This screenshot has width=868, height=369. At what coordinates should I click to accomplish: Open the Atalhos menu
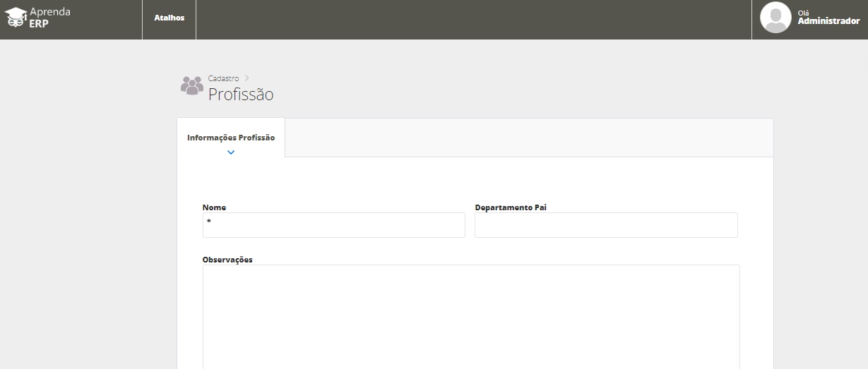coord(169,18)
